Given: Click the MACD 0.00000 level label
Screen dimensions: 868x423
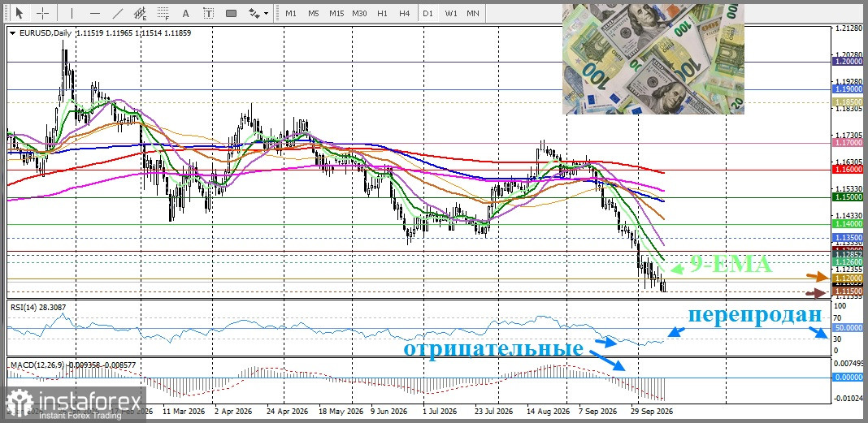Looking at the screenshot, I should tap(848, 378).
